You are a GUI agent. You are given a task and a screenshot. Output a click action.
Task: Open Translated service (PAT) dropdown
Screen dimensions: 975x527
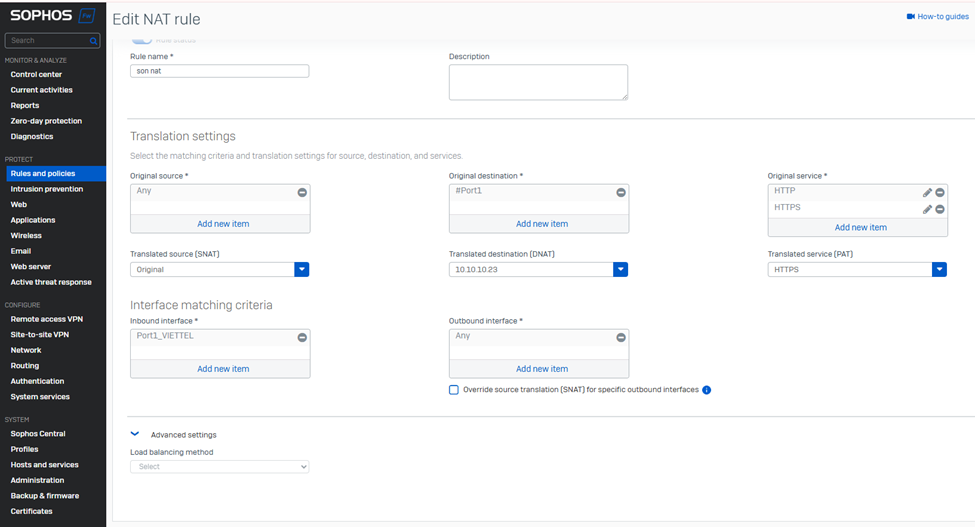[939, 270]
